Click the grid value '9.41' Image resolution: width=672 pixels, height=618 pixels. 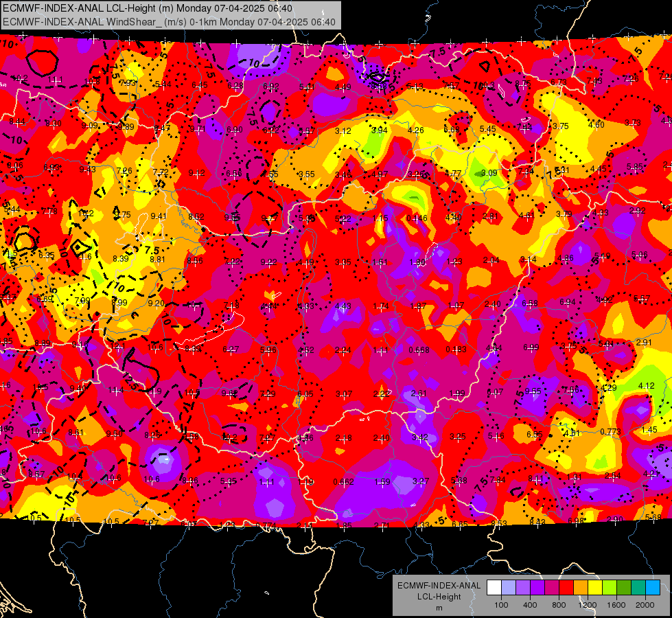(x=159, y=216)
